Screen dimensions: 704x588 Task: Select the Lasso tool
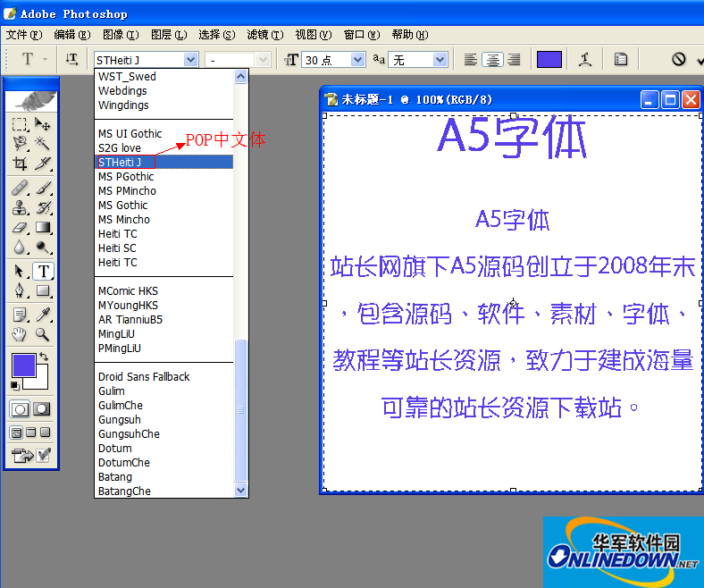click(20, 143)
